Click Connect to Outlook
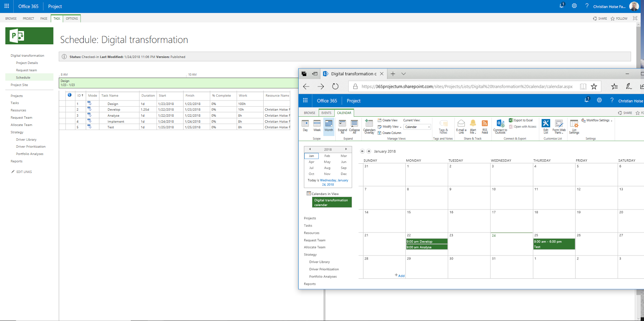This screenshot has height=321, width=644. pos(500,126)
